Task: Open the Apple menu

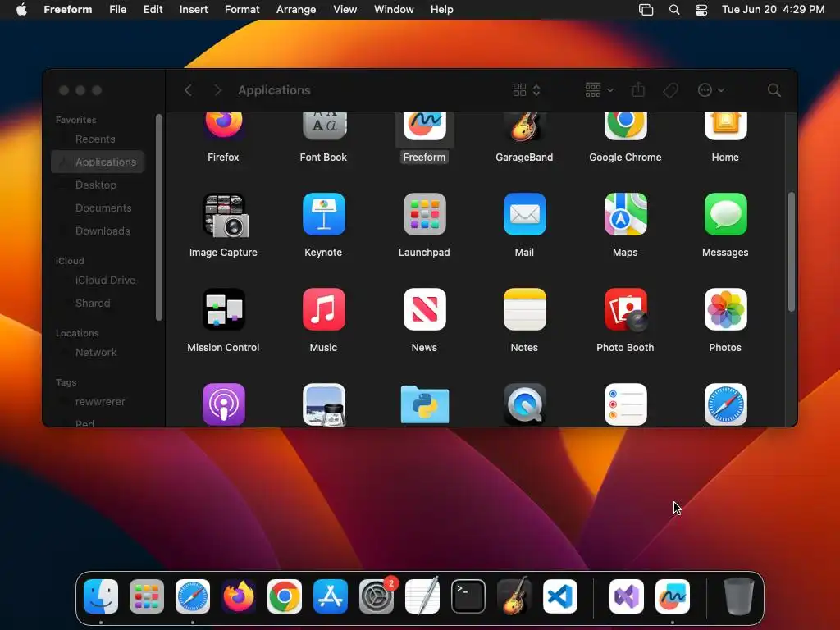Action: pos(21,10)
